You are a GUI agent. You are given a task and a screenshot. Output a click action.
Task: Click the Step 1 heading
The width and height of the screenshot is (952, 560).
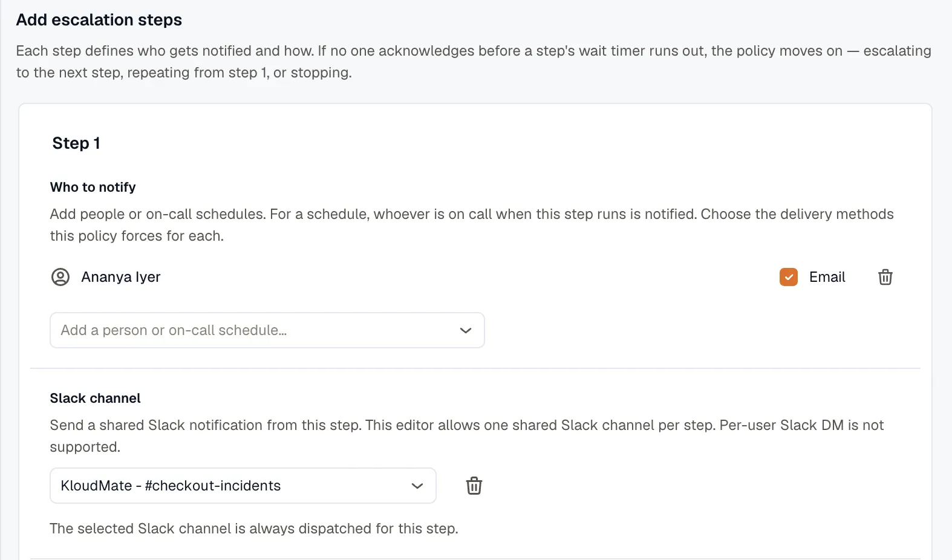tap(76, 143)
